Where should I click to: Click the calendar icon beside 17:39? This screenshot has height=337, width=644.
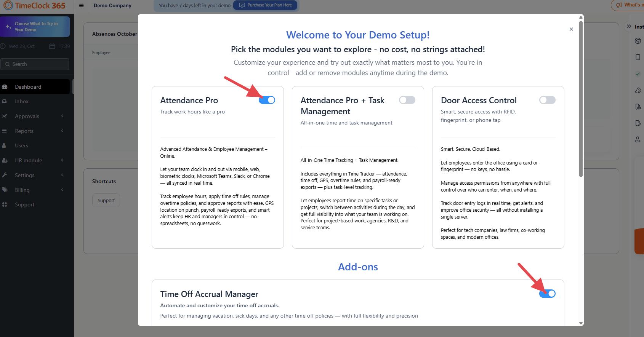click(x=52, y=46)
